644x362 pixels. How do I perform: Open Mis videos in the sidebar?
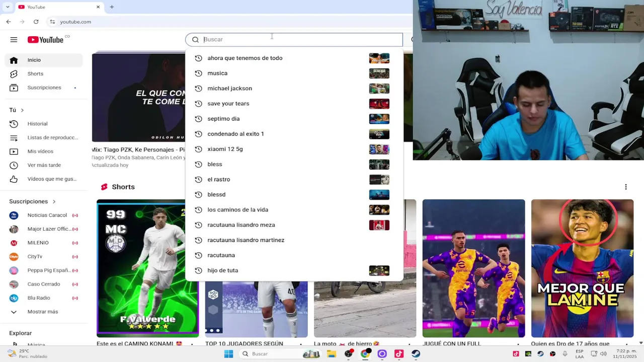point(44,151)
